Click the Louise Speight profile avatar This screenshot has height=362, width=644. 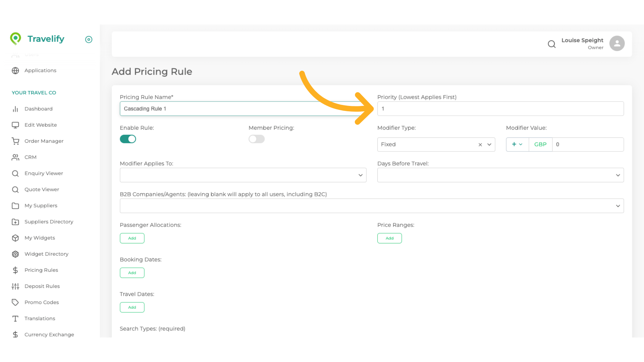click(617, 43)
